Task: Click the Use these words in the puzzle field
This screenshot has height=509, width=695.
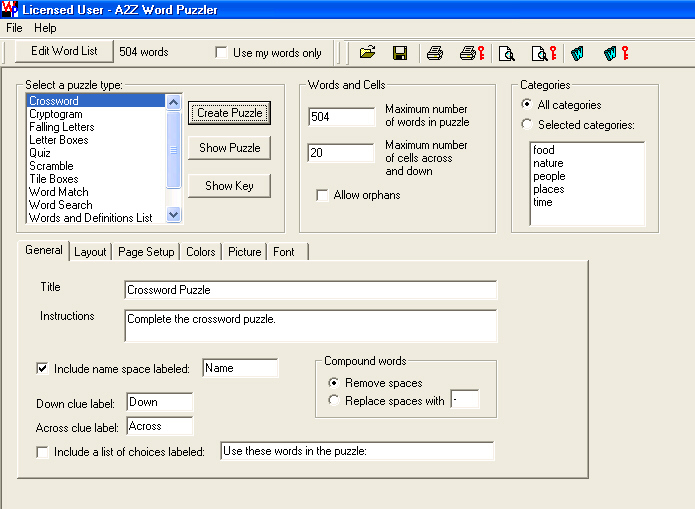Action: (x=357, y=451)
